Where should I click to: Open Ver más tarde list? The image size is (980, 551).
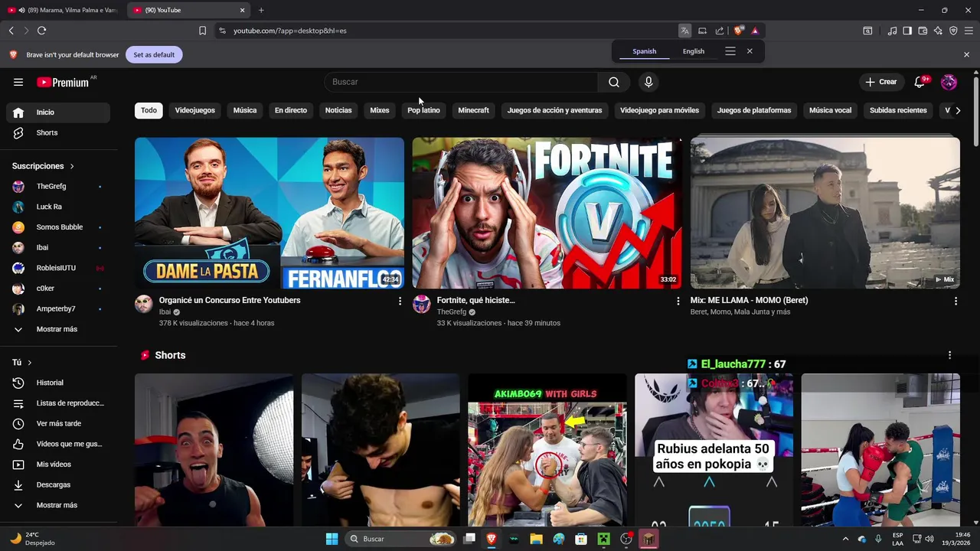pos(58,423)
